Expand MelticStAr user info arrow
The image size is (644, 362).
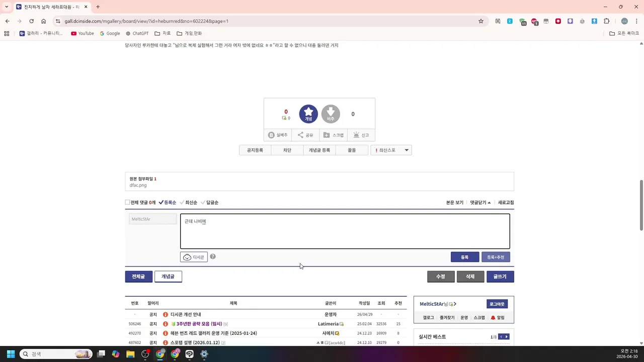pyautogui.click(x=455, y=304)
